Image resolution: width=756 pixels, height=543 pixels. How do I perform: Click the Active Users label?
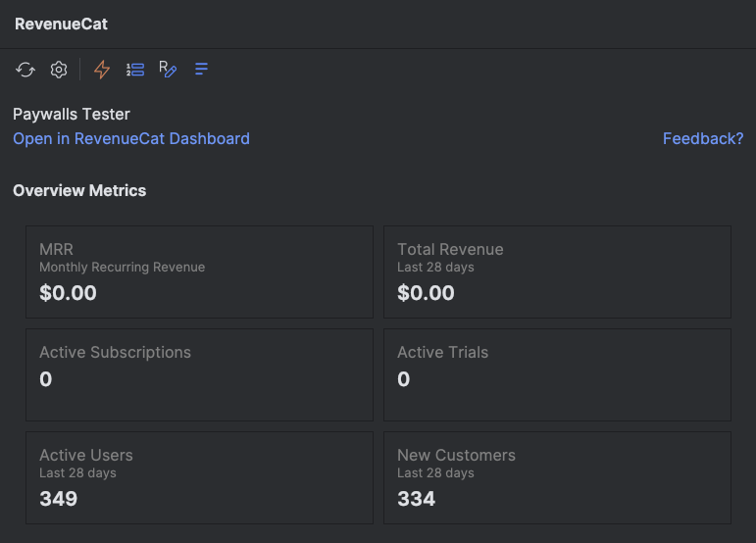point(86,456)
